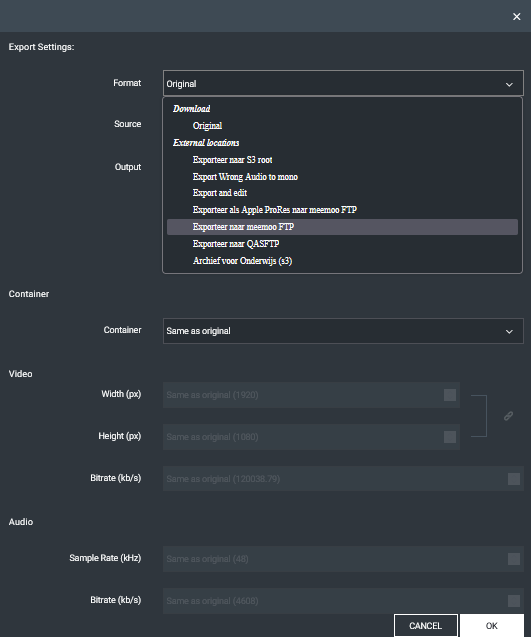Open the Container dropdown
The height and width of the screenshot is (637, 531).
click(343, 331)
